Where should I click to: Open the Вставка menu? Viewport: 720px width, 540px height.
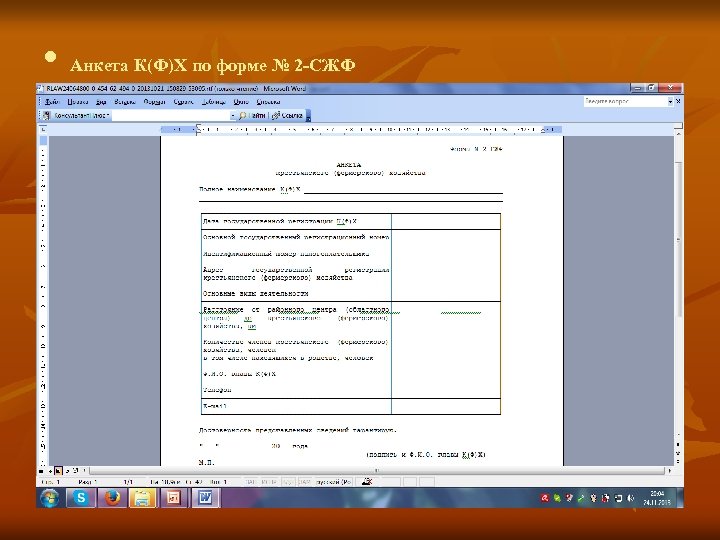point(125,102)
